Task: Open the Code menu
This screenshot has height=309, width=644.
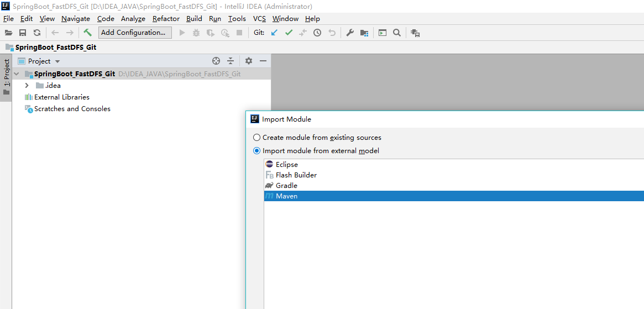Action: pos(106,19)
